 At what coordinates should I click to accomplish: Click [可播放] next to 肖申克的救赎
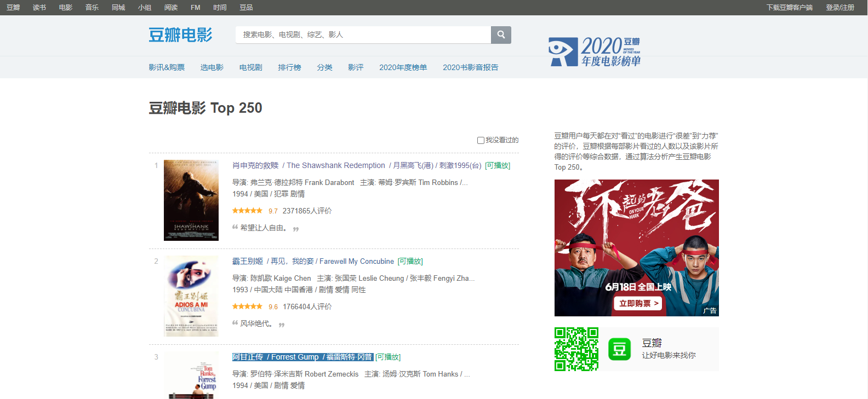498,165
